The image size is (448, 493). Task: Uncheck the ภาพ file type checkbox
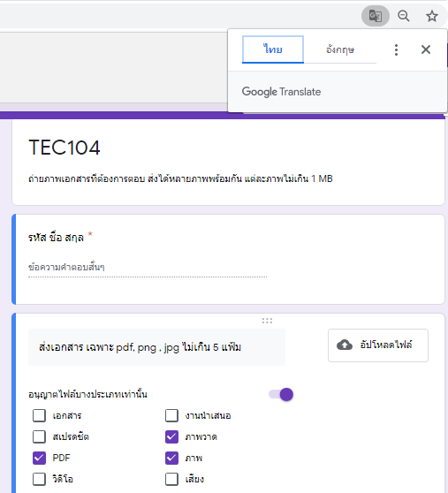(x=171, y=458)
